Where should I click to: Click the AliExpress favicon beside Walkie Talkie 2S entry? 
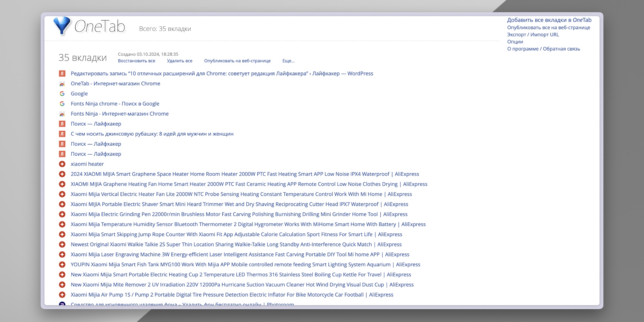(62, 244)
